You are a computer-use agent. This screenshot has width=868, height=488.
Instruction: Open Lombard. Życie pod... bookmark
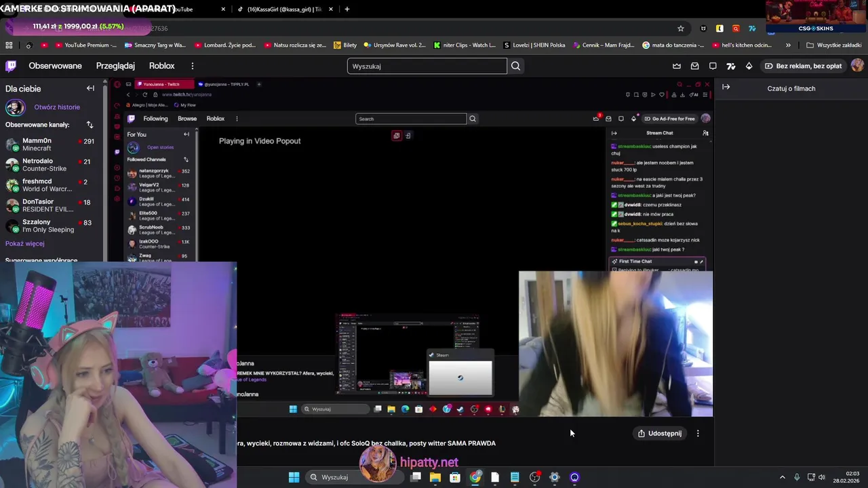click(x=224, y=45)
